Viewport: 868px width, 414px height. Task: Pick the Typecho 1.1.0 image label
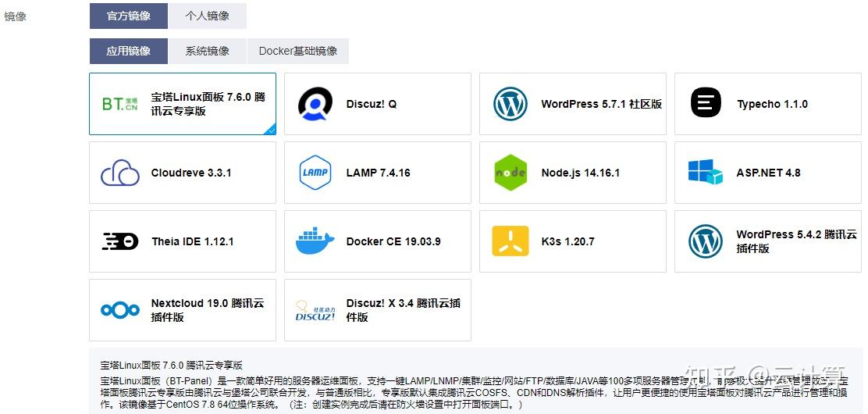pos(772,104)
